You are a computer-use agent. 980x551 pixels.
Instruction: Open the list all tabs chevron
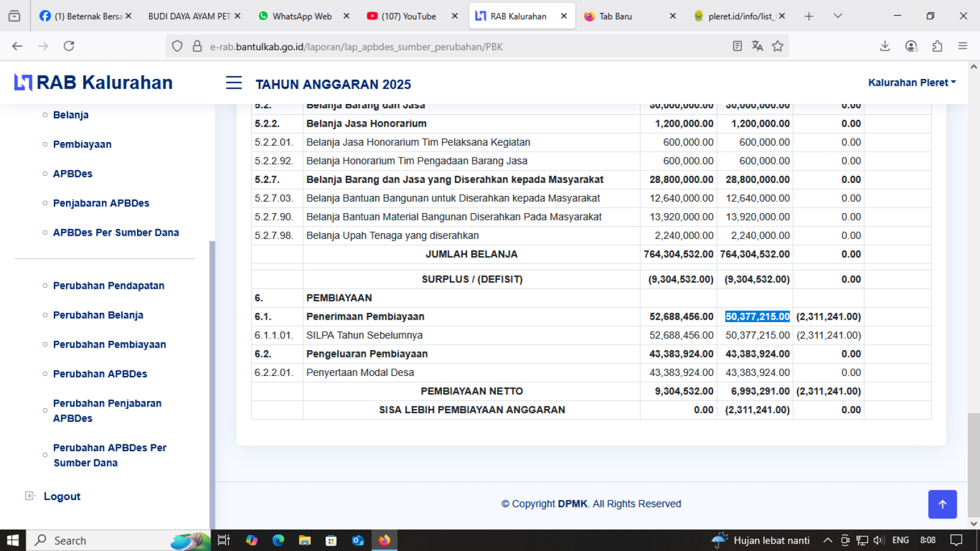(837, 16)
